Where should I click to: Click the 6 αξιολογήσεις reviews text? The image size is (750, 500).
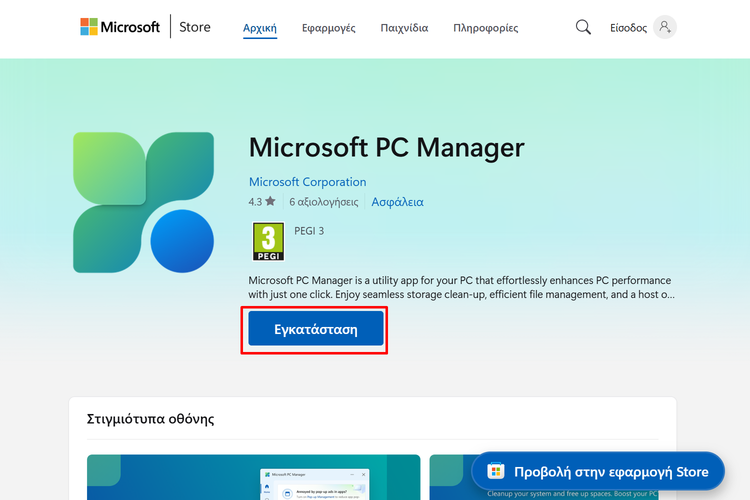point(324,202)
